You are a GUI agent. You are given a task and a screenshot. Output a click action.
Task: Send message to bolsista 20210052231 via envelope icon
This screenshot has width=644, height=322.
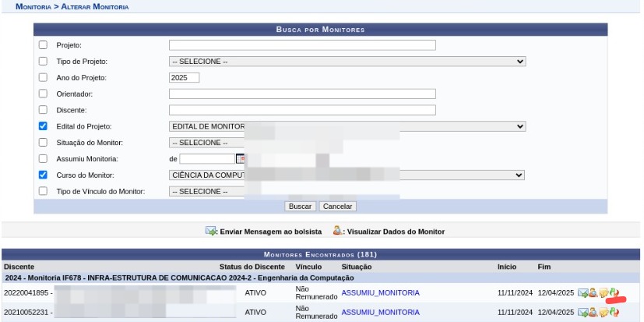[x=582, y=313]
